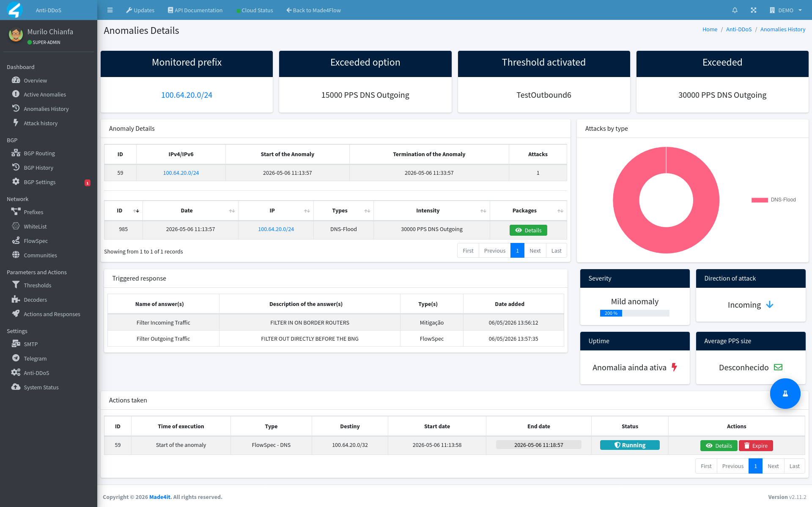Open the notifications bell
Viewport: 812px width, 507px height.
(735, 10)
